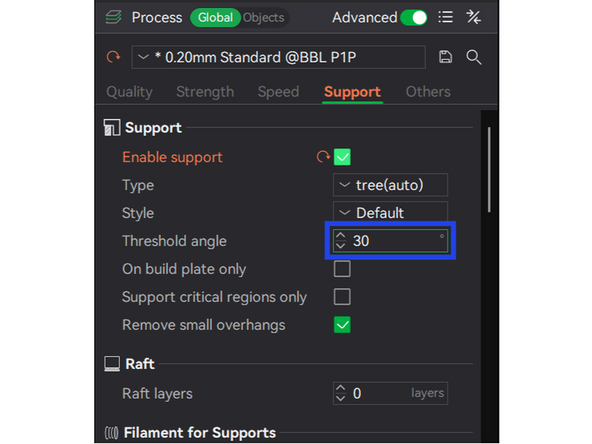
Task: Click the Process layers icon
Action: click(114, 17)
